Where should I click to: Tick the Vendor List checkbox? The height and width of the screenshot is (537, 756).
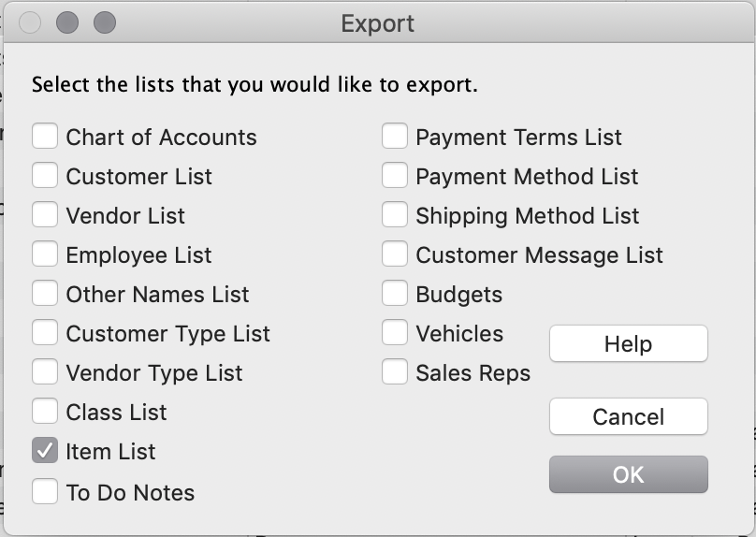tap(45, 214)
